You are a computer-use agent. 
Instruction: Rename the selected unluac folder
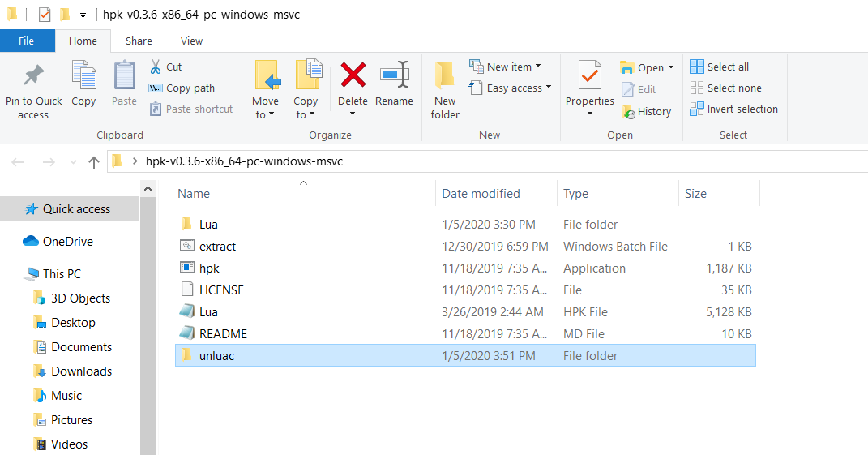pos(394,84)
